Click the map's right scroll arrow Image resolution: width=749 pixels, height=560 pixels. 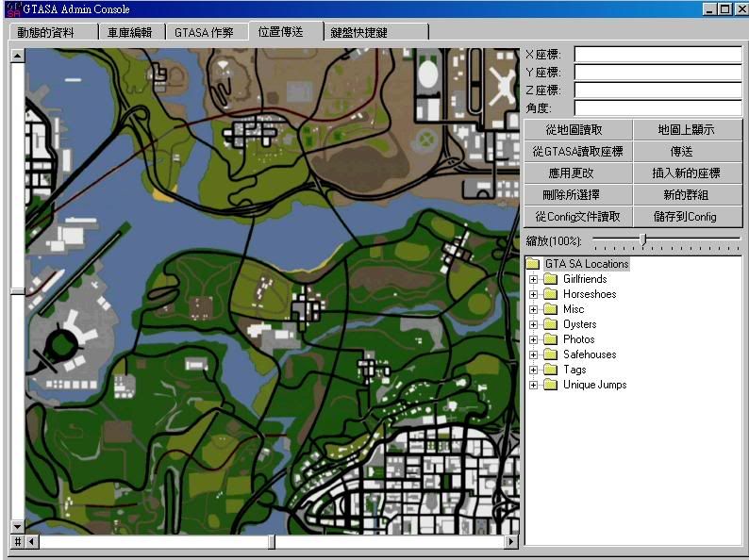(x=512, y=541)
